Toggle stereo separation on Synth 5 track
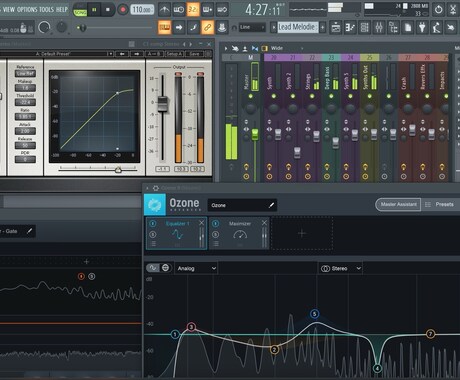Viewport: 460px width, 380px height. point(346,129)
